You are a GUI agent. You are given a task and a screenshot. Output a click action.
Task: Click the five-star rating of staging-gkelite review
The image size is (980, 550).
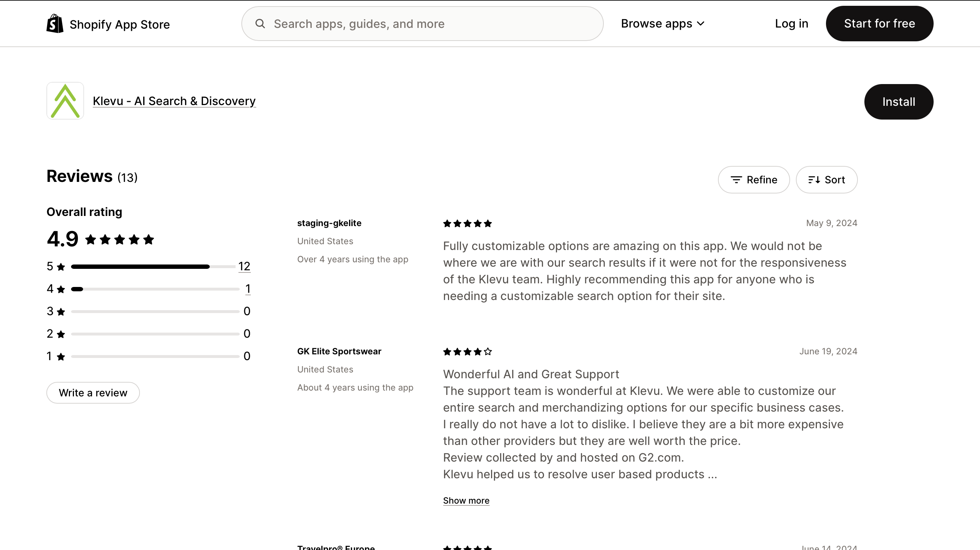click(x=467, y=224)
